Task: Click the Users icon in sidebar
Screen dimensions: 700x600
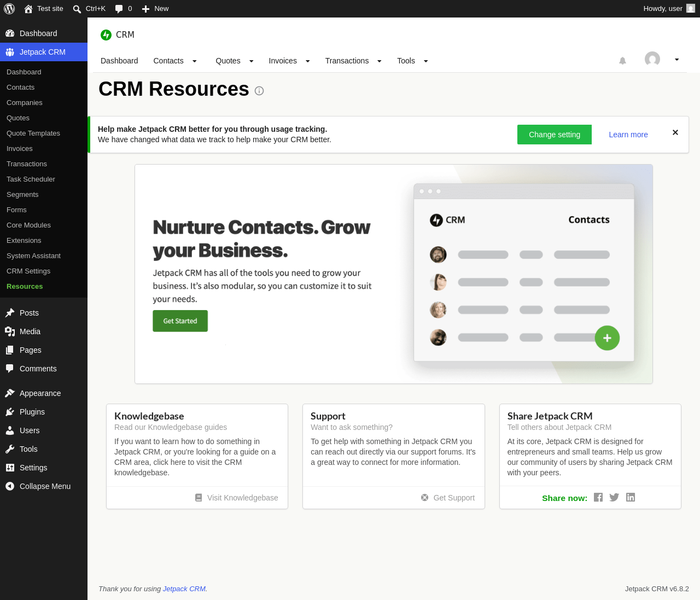Action: pyautogui.click(x=10, y=430)
